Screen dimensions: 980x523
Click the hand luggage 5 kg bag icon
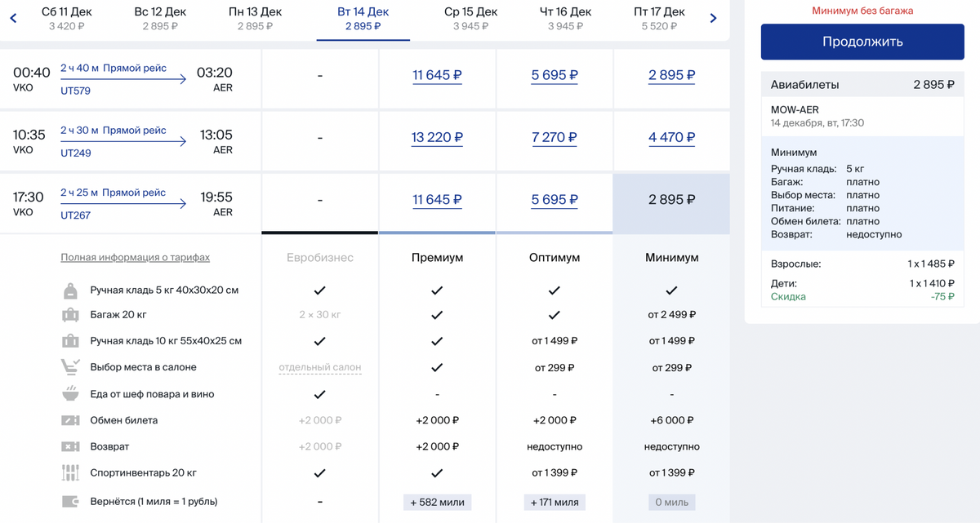click(70, 290)
